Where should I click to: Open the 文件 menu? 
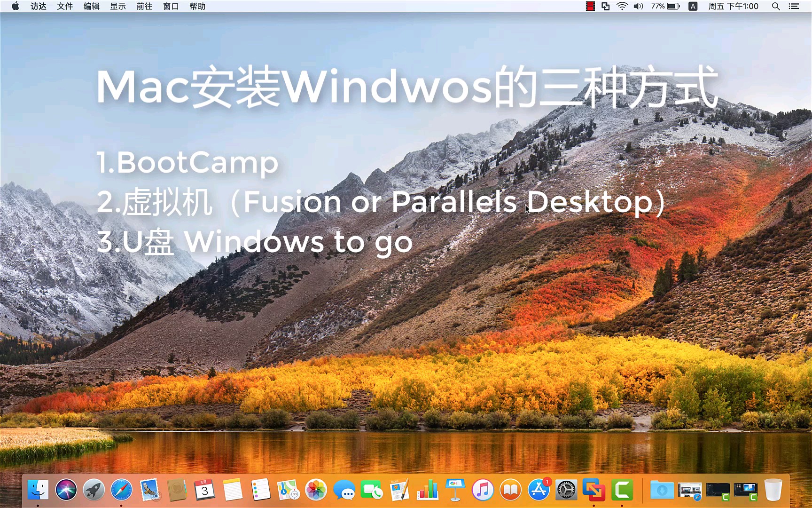(65, 6)
